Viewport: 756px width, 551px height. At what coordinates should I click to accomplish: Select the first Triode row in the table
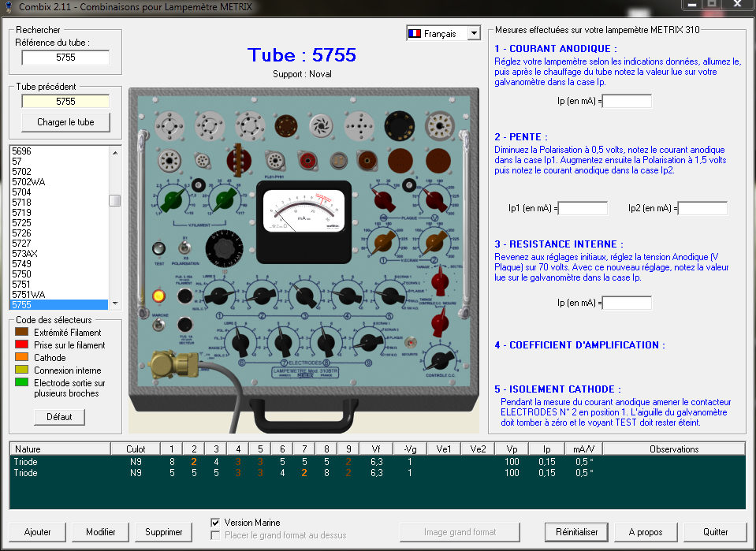(378, 461)
